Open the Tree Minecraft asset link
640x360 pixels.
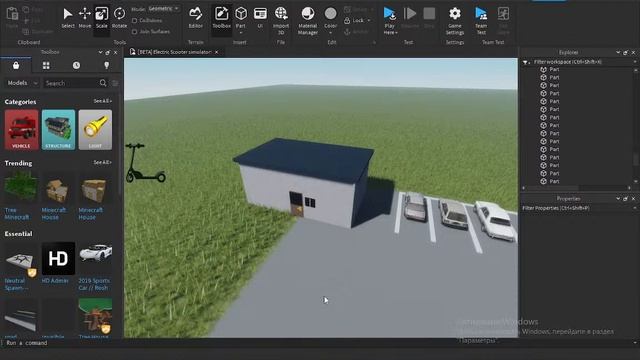point(17,214)
